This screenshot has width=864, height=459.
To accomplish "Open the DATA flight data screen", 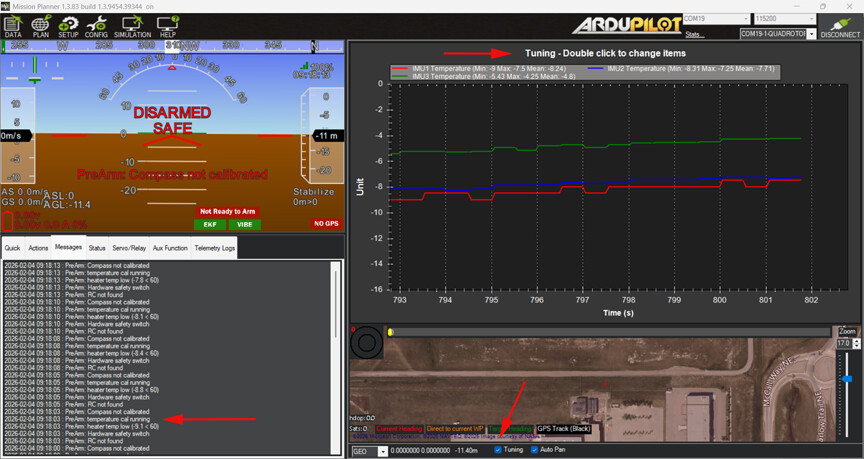I will click(13, 26).
